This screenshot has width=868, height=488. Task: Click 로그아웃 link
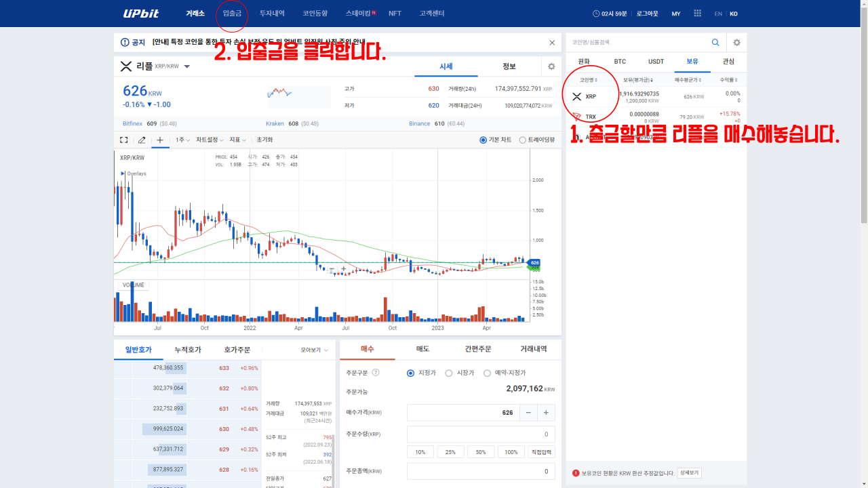tap(649, 14)
